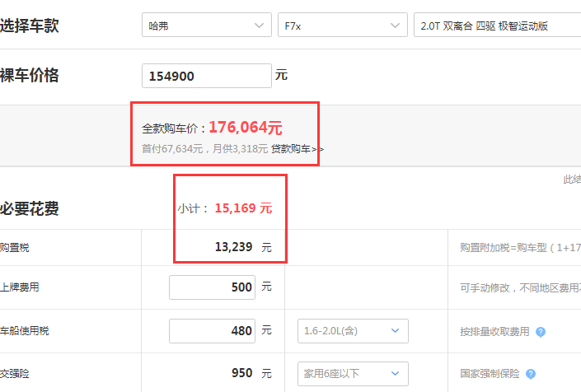Expand the F7x model dropdown

coord(343,26)
